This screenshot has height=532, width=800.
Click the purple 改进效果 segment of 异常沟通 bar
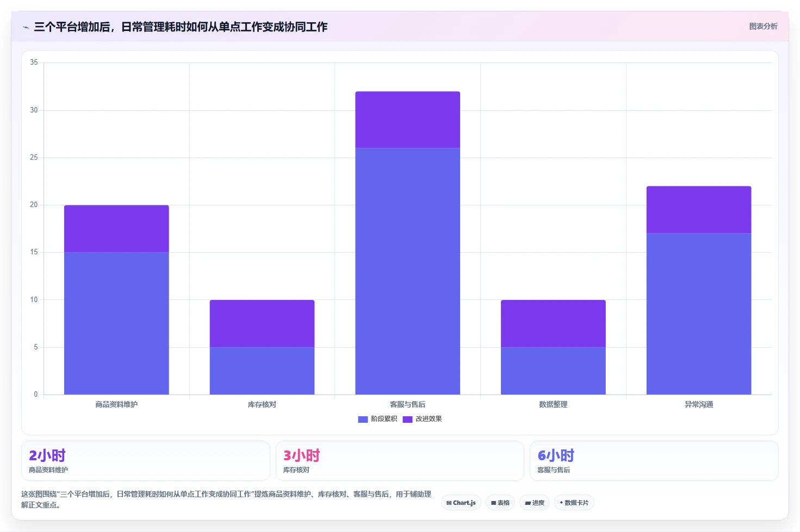(699, 210)
